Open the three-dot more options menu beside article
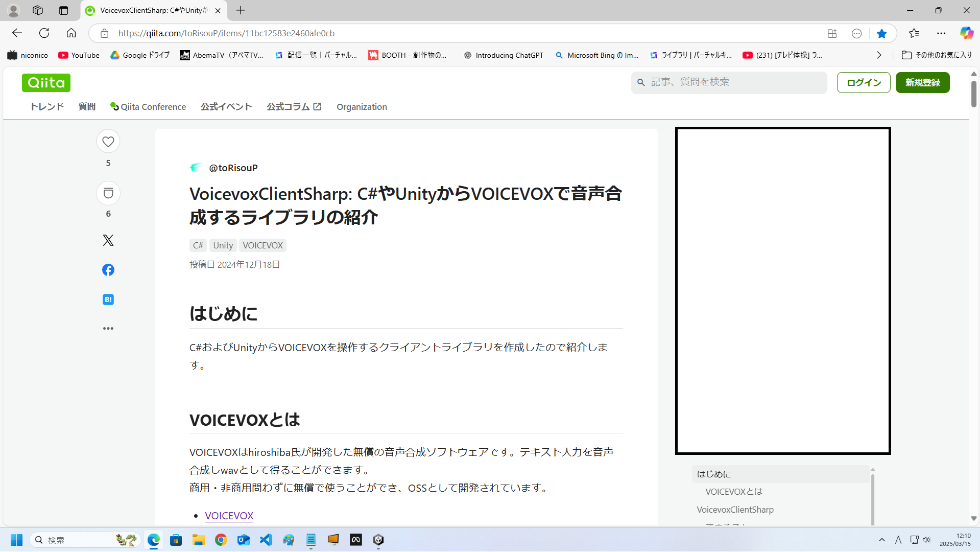 click(x=108, y=329)
